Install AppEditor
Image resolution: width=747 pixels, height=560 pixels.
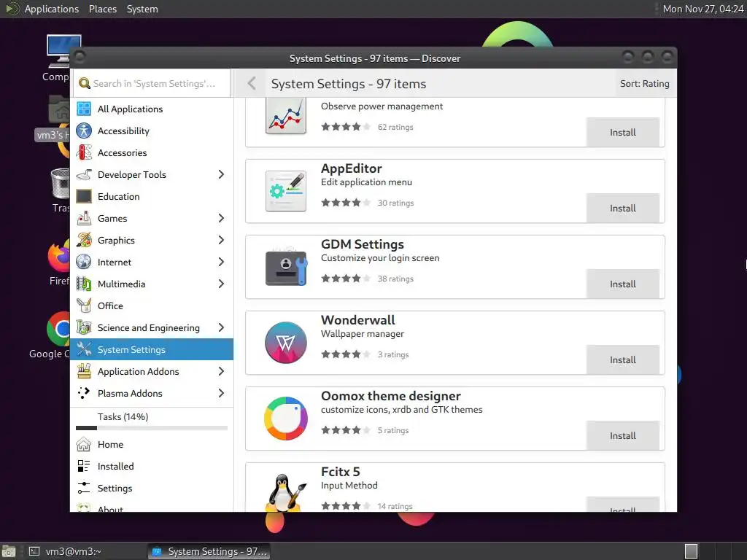(623, 208)
